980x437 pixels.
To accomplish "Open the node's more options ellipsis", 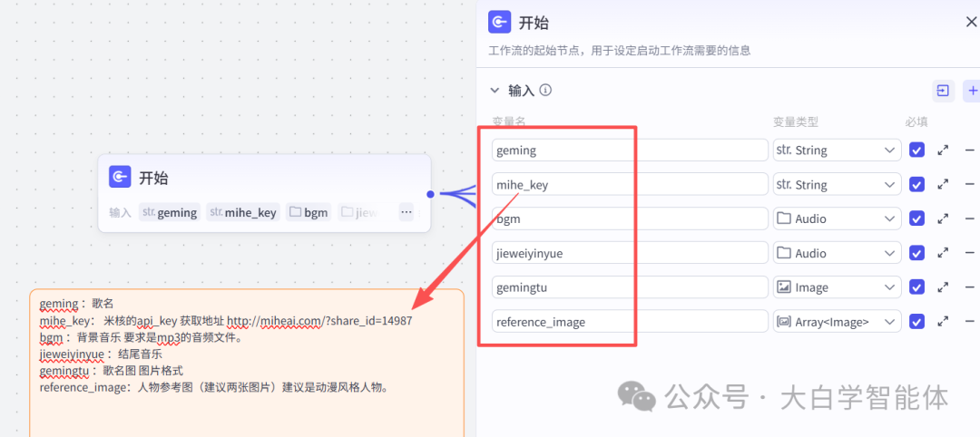I will click(x=407, y=212).
